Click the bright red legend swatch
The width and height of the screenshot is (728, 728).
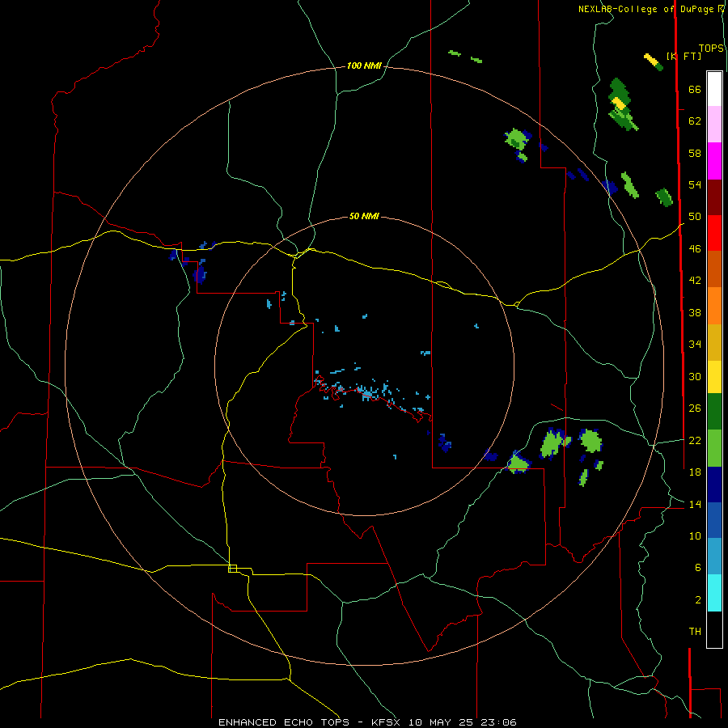coord(714,233)
